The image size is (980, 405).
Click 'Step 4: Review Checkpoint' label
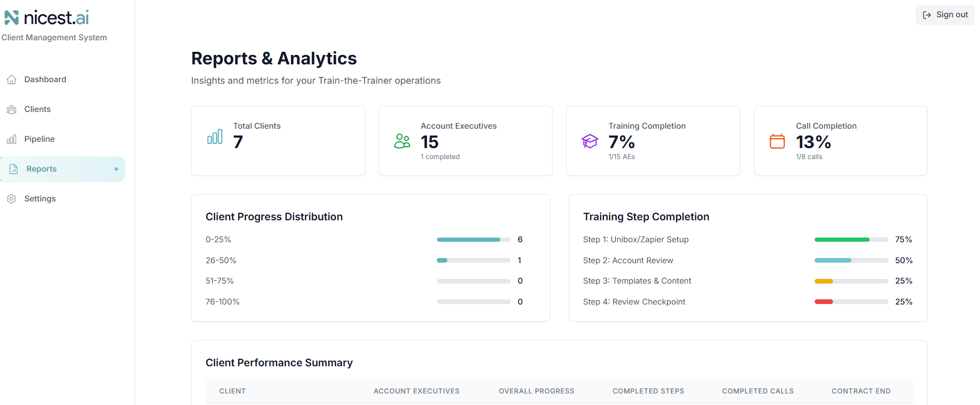click(x=634, y=302)
